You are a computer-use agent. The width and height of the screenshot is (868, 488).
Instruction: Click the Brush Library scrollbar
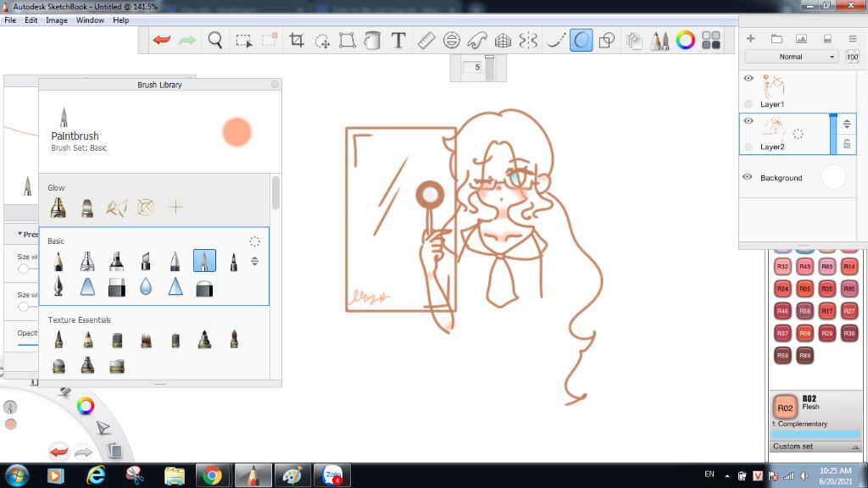pyautogui.click(x=275, y=192)
